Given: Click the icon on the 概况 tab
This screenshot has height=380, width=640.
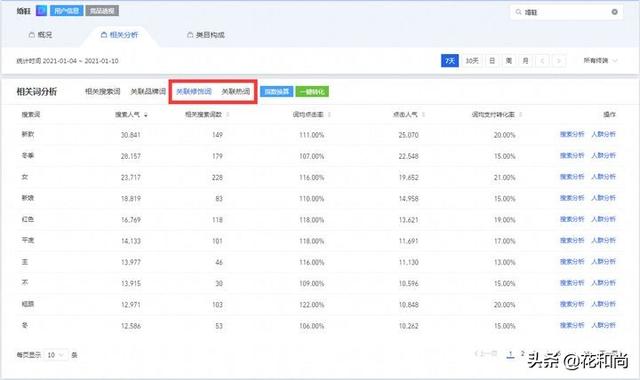Looking at the screenshot, I should [31, 35].
